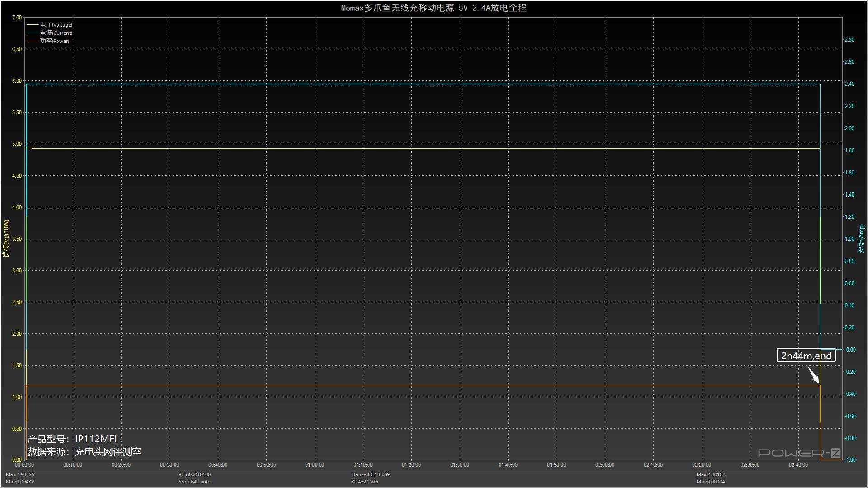868x488 pixels.
Task: Click the 1.20 label on the current axis
Action: (849, 217)
